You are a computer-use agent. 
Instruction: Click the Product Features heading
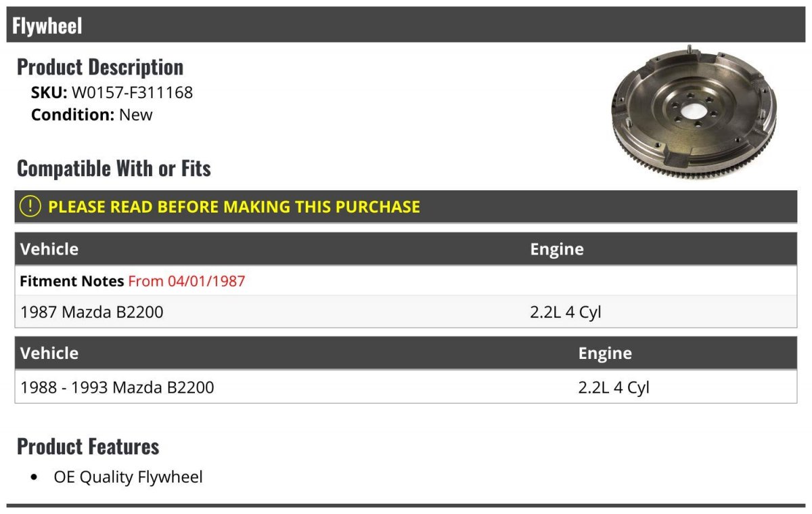pyautogui.click(x=88, y=447)
